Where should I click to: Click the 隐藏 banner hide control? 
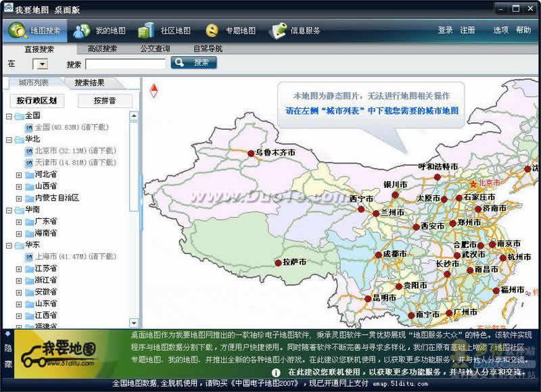click(x=8, y=353)
